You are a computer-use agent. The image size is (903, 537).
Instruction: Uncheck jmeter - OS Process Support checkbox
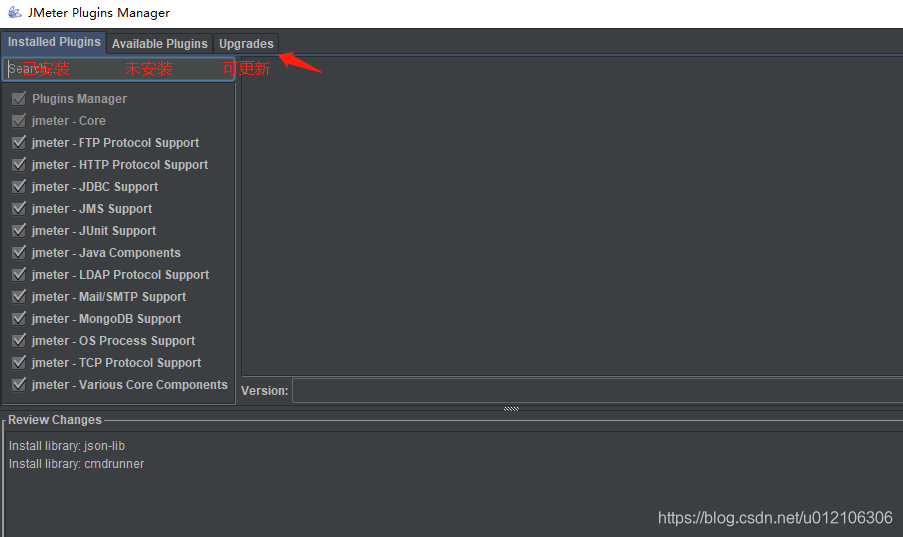[19, 341]
